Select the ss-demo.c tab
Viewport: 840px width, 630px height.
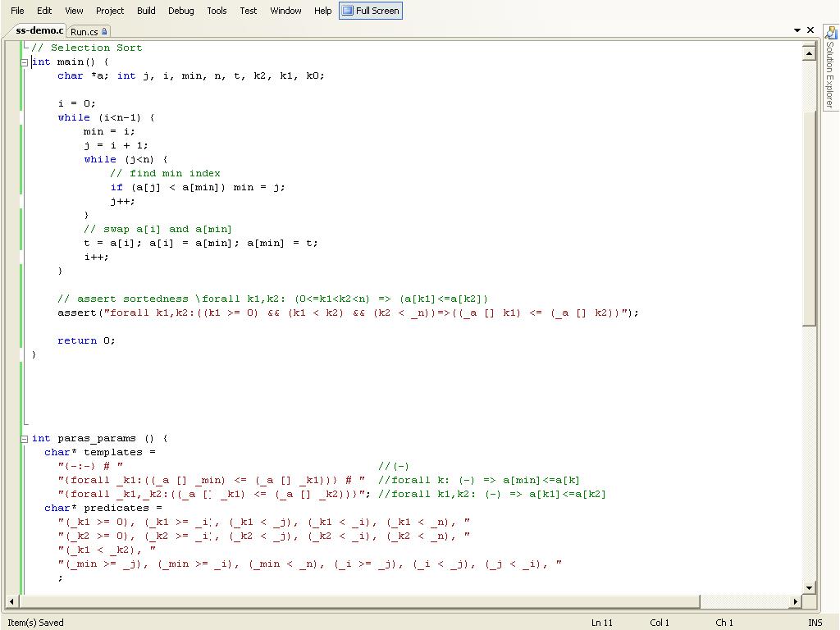pyautogui.click(x=39, y=30)
